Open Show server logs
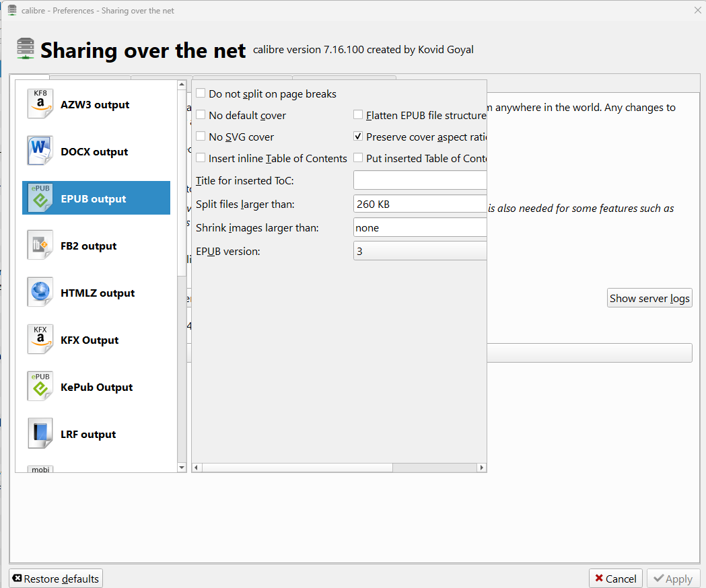The width and height of the screenshot is (706, 588). pyautogui.click(x=649, y=298)
